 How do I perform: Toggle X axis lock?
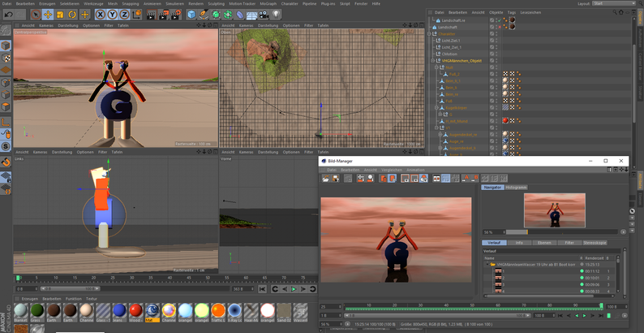point(101,15)
